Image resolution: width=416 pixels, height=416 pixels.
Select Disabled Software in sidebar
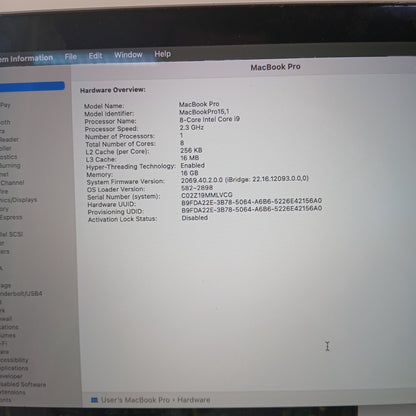(x=23, y=384)
